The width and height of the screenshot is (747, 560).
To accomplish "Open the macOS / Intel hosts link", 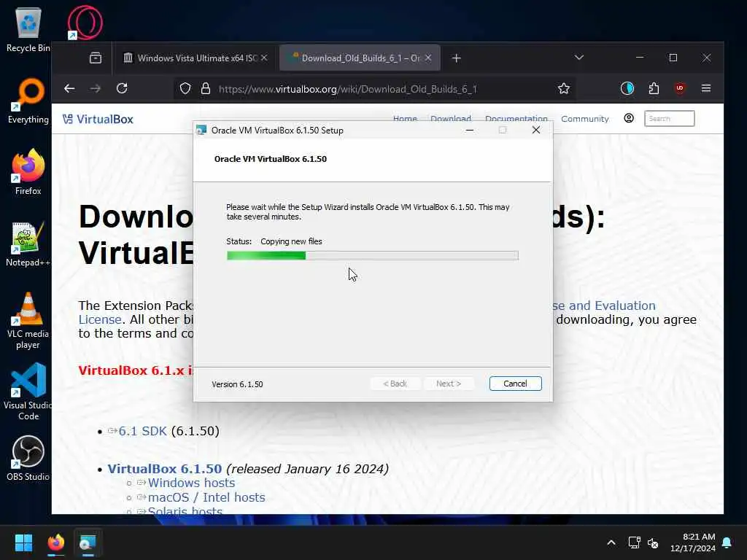I will point(206,497).
